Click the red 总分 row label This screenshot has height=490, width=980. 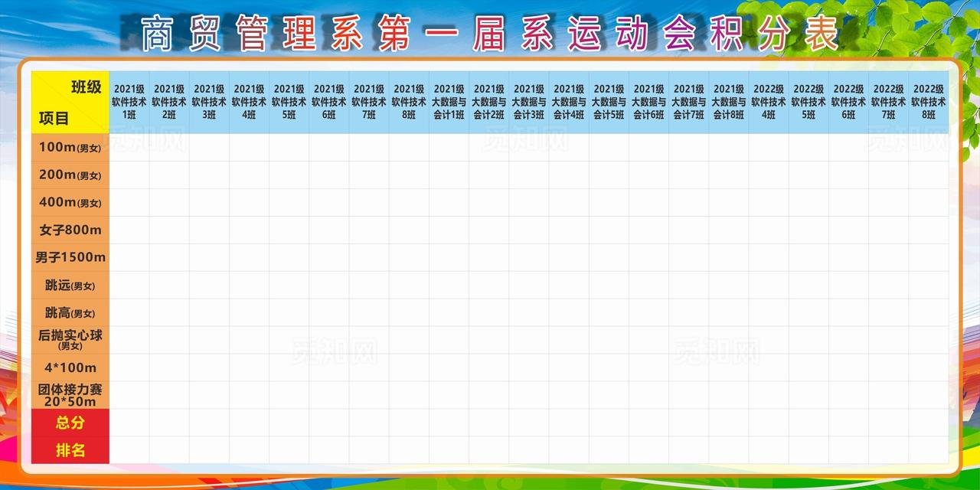pos(70,423)
